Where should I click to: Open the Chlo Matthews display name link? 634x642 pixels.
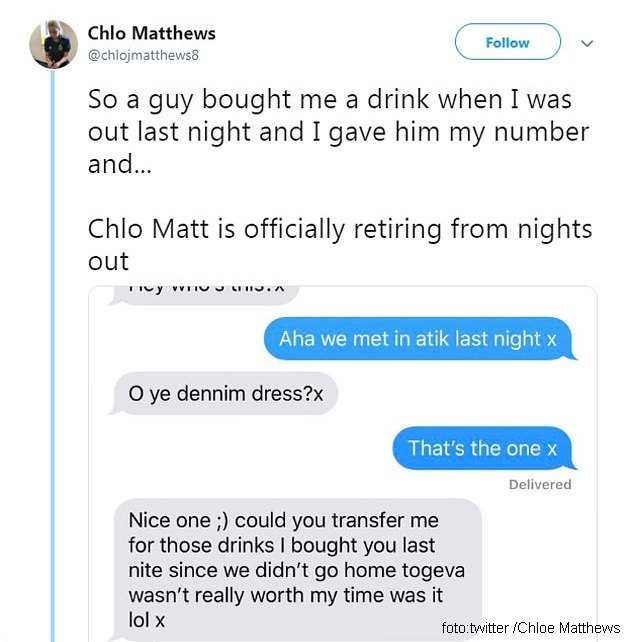pos(152,33)
